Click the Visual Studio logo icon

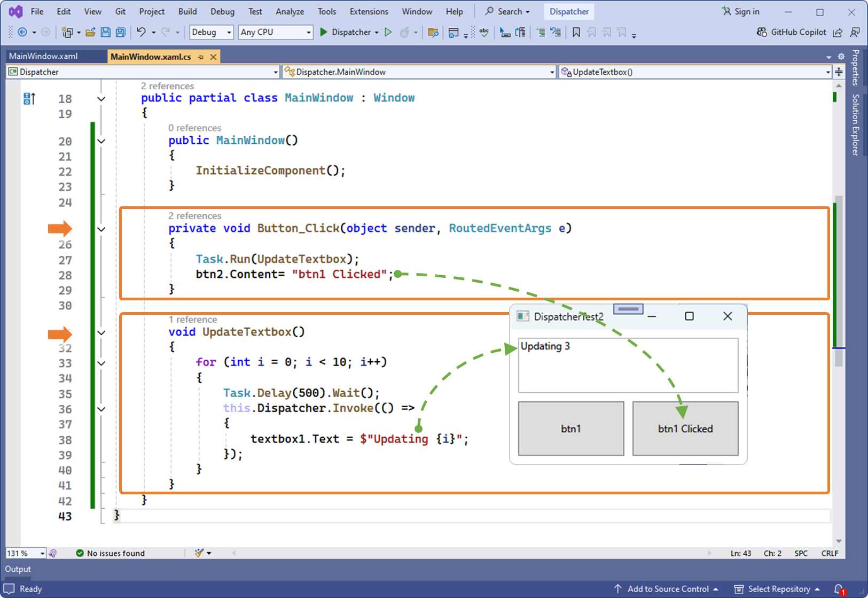(16, 11)
